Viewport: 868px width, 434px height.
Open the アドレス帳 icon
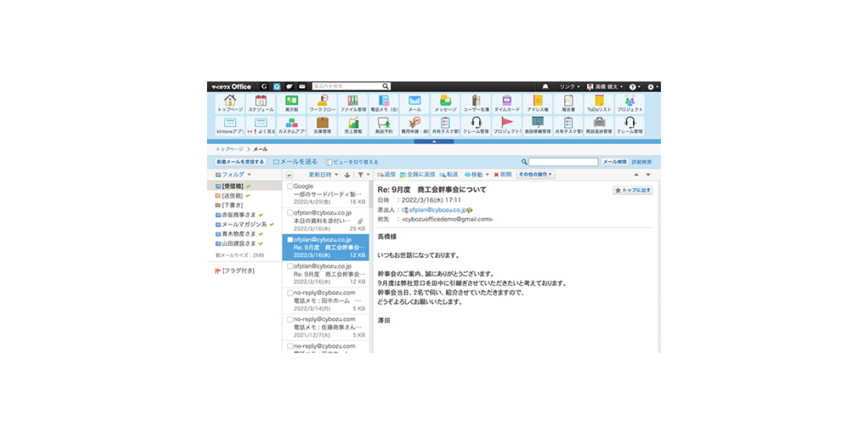pos(537,103)
